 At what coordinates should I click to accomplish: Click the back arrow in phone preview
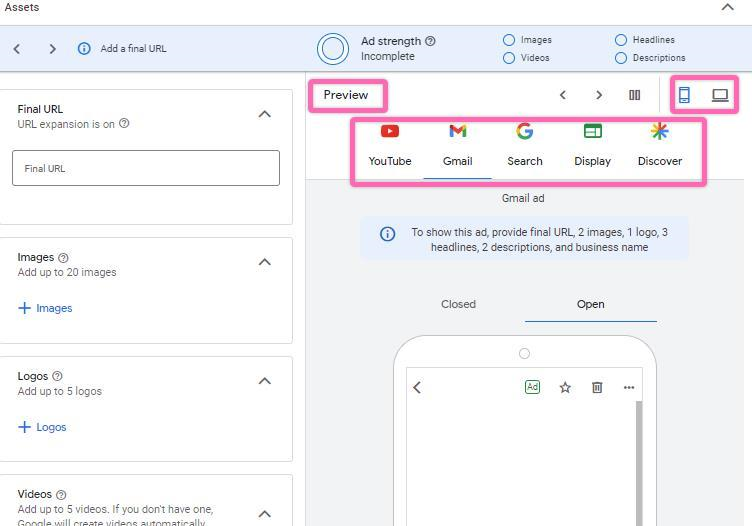tap(417, 387)
